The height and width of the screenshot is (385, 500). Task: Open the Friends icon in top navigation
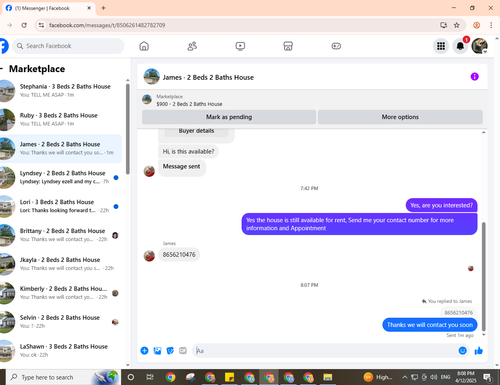(x=192, y=46)
